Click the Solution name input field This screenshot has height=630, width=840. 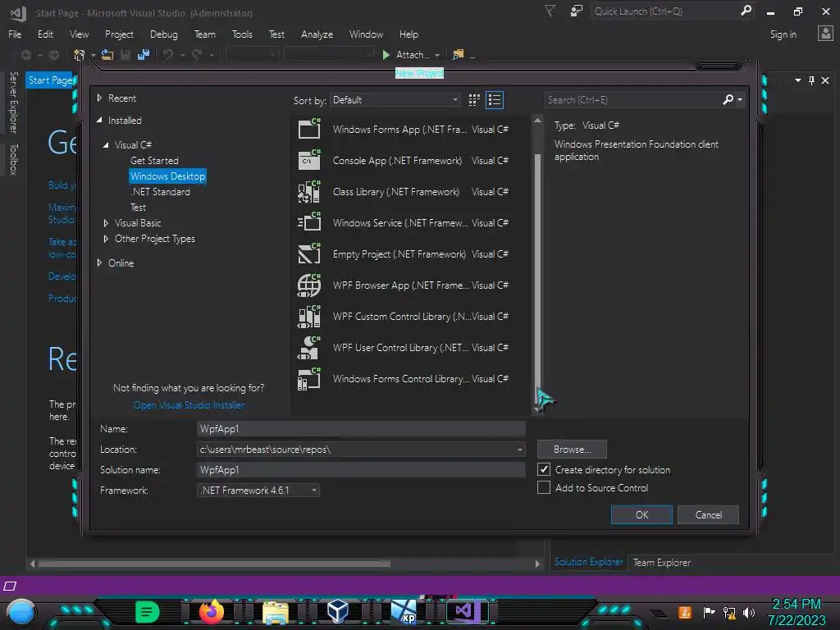pos(361,470)
